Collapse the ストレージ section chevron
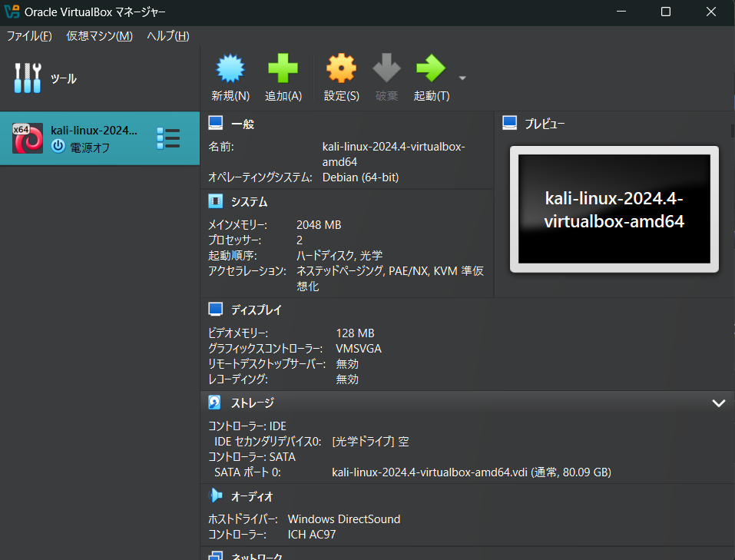This screenshot has height=560, width=735. point(719,403)
